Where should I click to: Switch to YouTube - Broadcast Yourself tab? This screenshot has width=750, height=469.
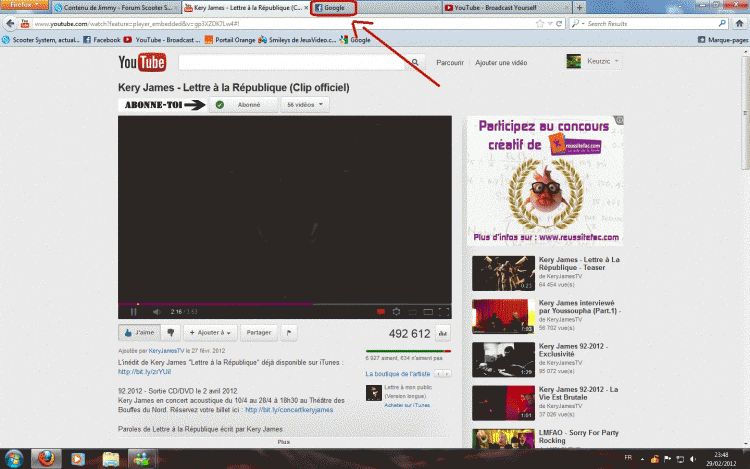tap(507, 8)
